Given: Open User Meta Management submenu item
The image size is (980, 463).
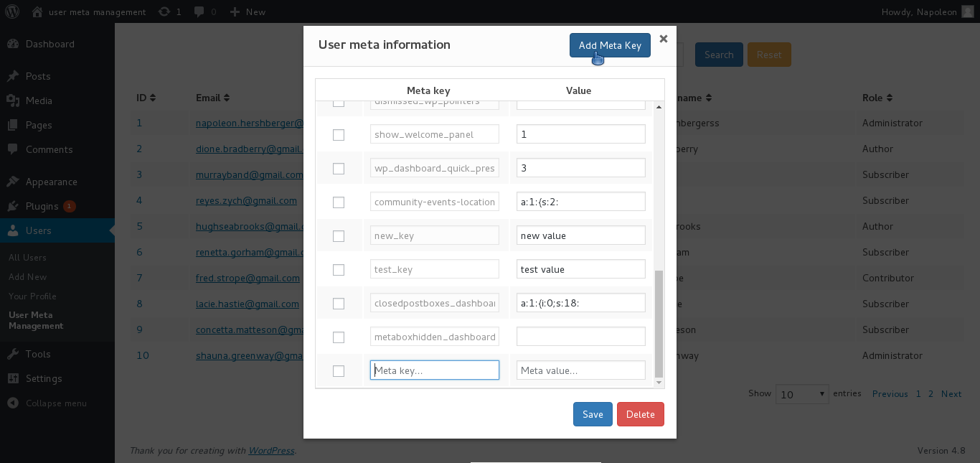Looking at the screenshot, I should (x=36, y=320).
